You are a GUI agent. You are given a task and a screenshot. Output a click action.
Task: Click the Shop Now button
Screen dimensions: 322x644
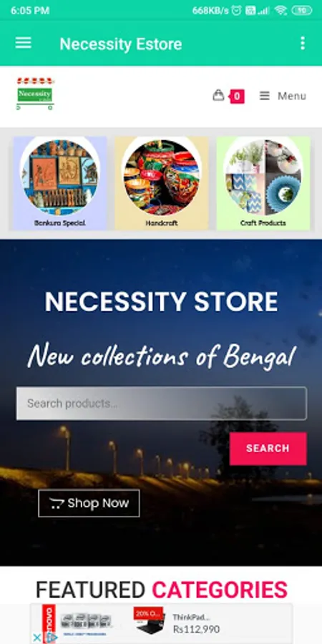pos(89,503)
